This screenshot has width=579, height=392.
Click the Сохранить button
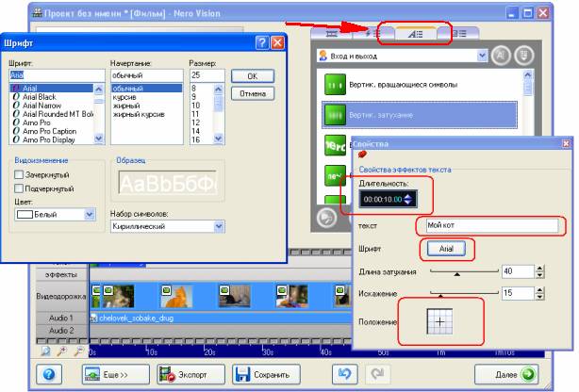pyautogui.click(x=266, y=375)
